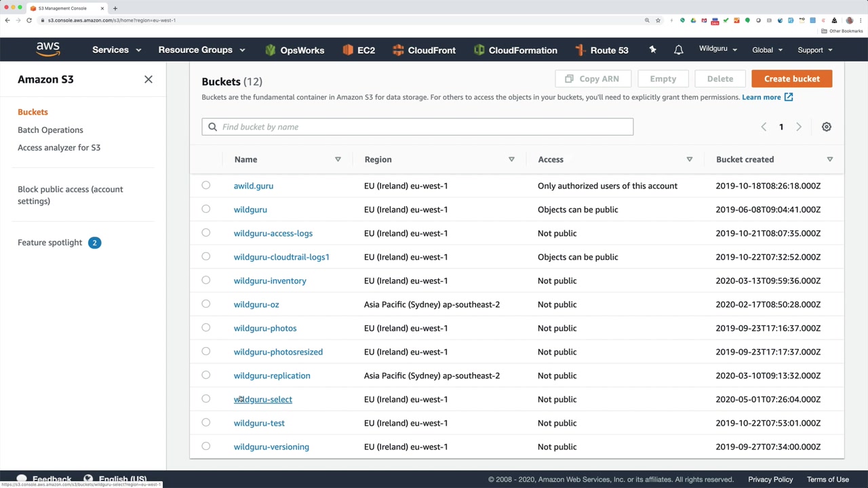Image resolution: width=868 pixels, height=488 pixels.
Task: Click the AWS logo home icon
Action: pos(48,49)
